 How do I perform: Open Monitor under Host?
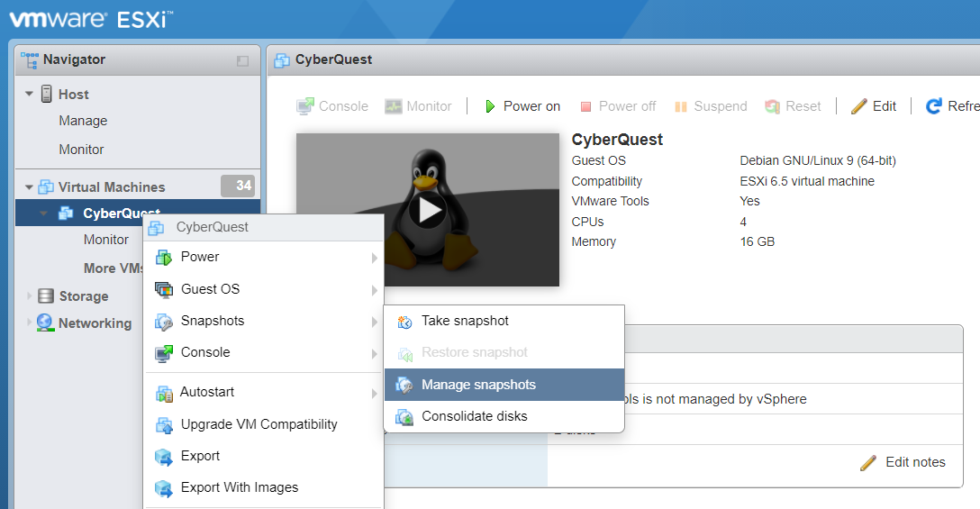[81, 150]
